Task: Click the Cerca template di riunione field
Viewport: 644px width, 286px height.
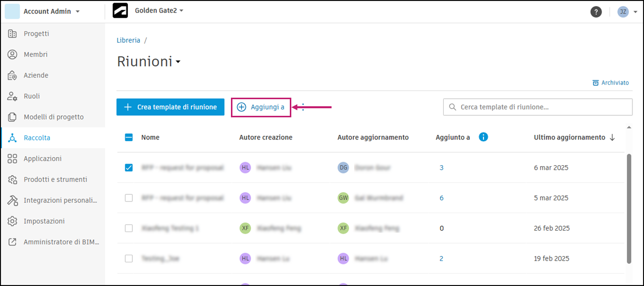Action: pos(537,107)
